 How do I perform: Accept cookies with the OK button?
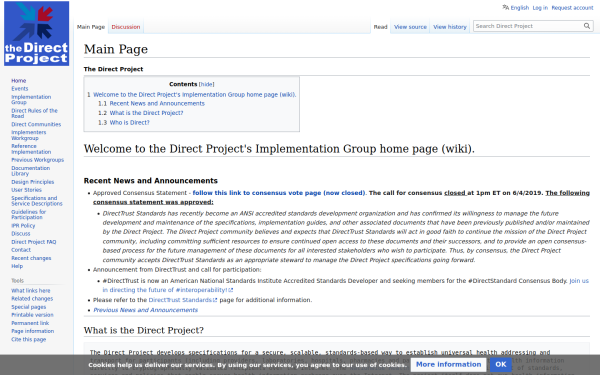[501, 364]
